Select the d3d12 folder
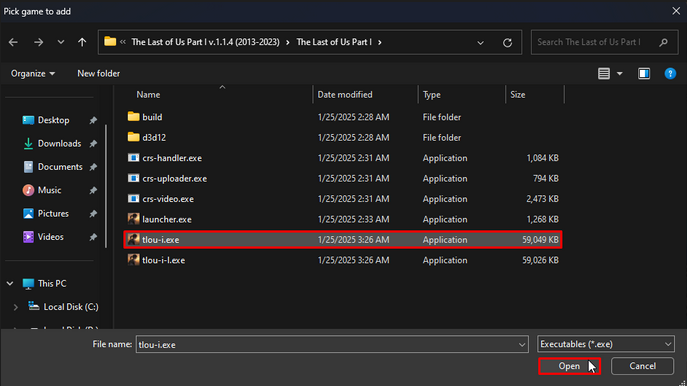This screenshot has width=687, height=386. 343,138
